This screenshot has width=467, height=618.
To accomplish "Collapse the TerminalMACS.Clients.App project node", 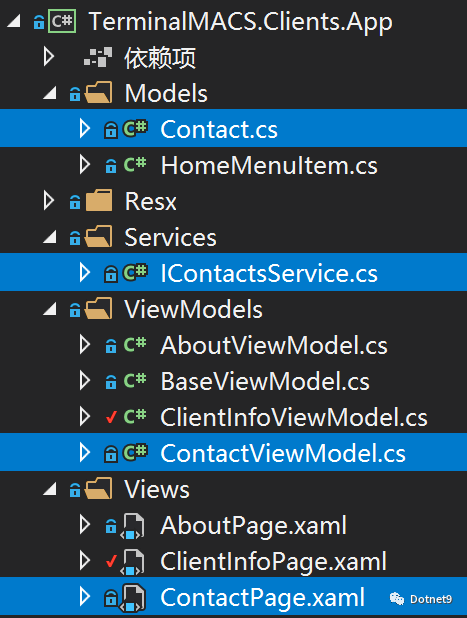I will (x=14, y=21).
